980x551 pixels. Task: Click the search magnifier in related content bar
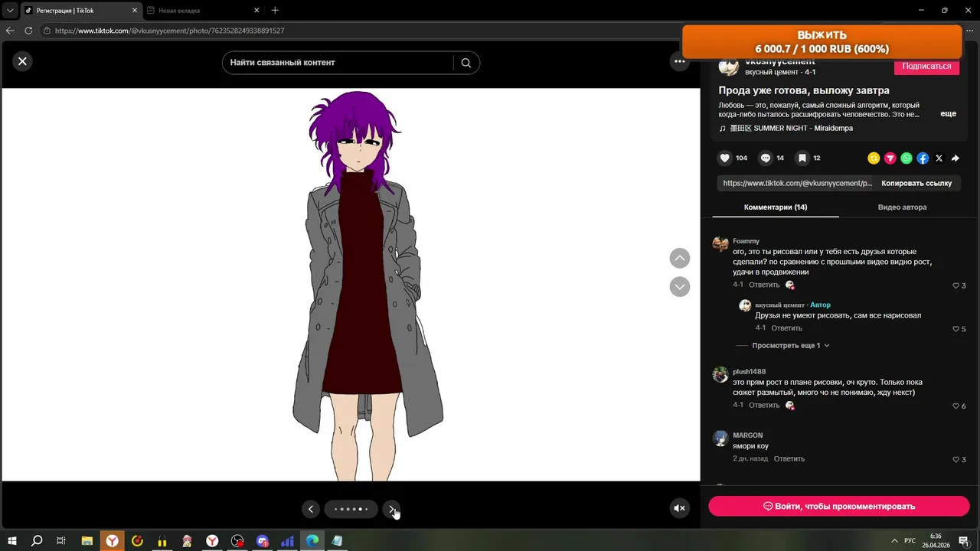[465, 63]
